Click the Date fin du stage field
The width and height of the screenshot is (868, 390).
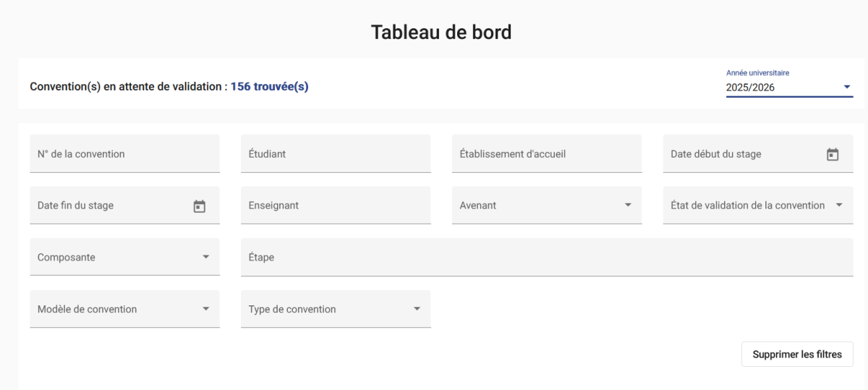[x=124, y=205]
